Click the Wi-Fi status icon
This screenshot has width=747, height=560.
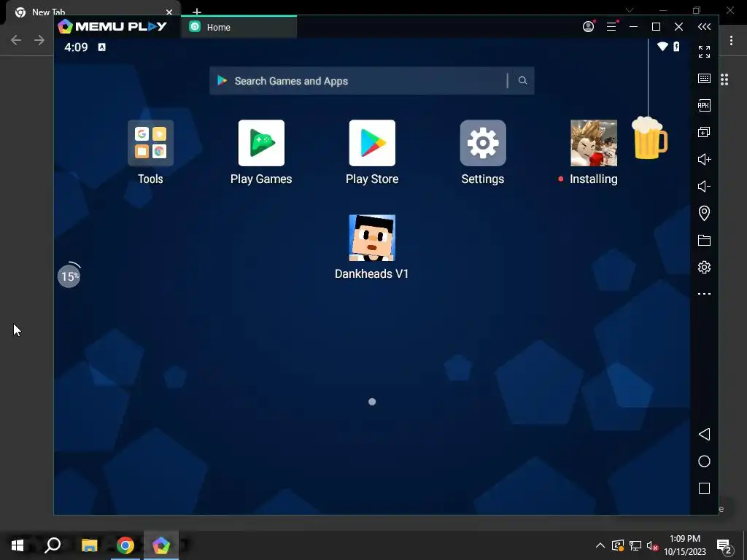pyautogui.click(x=662, y=46)
